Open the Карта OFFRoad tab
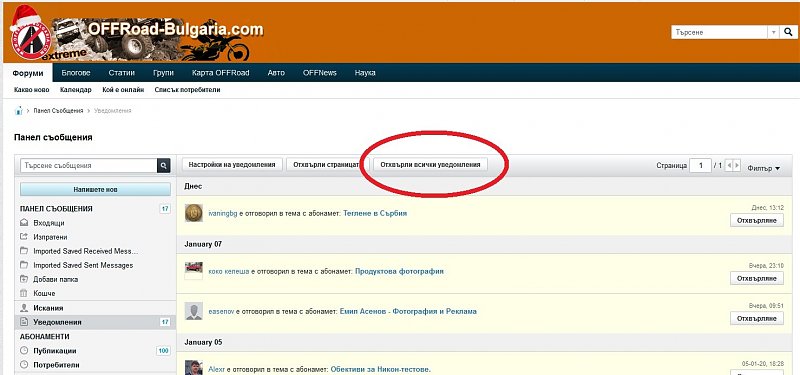The image size is (800, 375). click(221, 73)
